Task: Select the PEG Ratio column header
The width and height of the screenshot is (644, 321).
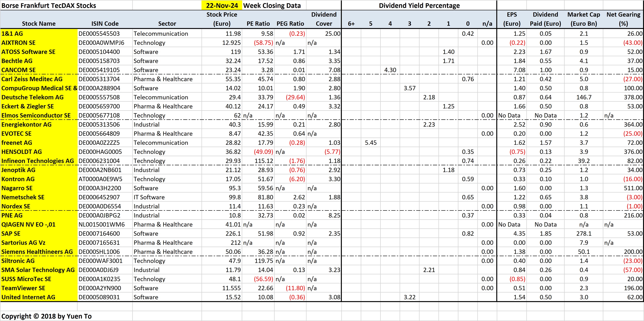Action: [x=290, y=23]
